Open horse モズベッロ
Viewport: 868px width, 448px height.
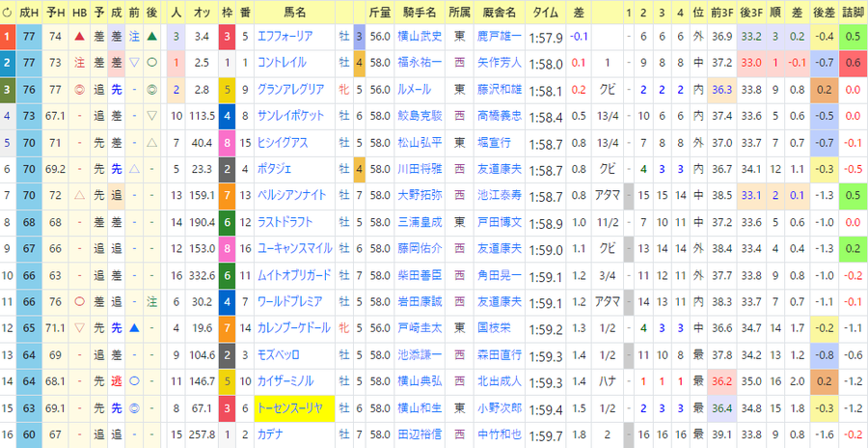[279, 355]
